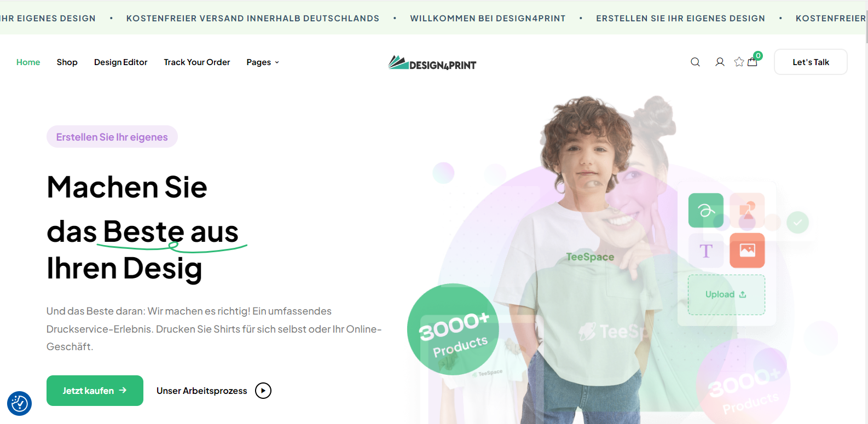Click the Design4Print logo
The height and width of the screenshot is (424, 868).
coord(432,63)
